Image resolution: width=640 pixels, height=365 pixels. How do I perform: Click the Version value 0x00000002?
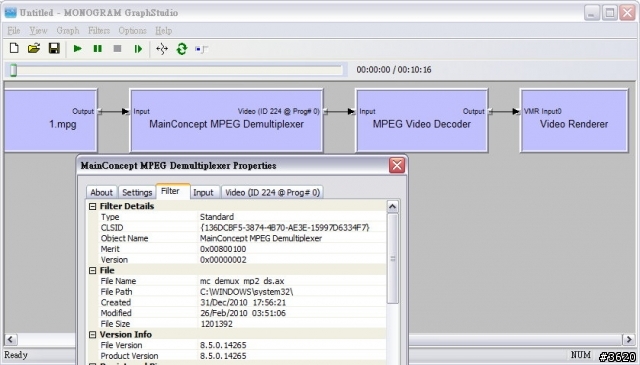click(x=223, y=260)
